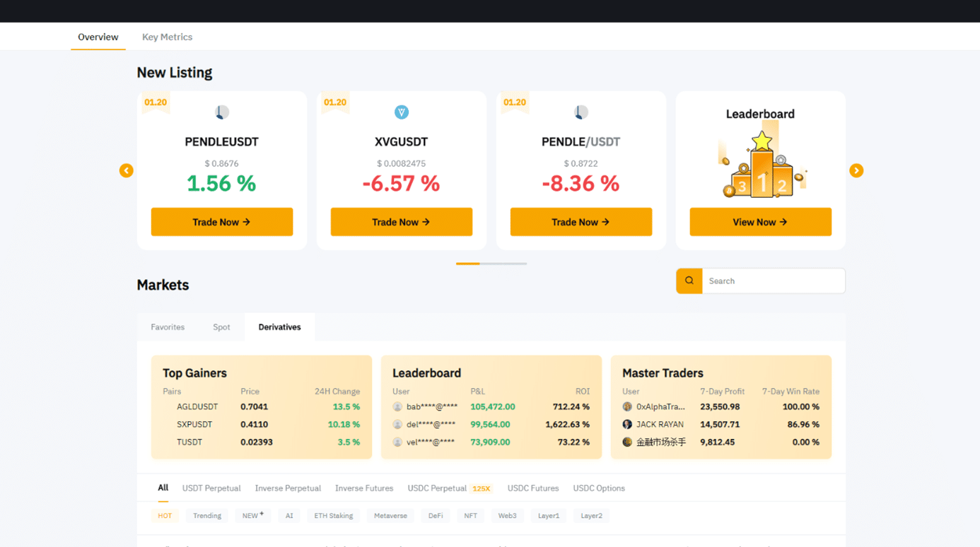Screen dimensions: 980x547
Task: Click the 105,472.00 P&L value
Action: tap(492, 407)
